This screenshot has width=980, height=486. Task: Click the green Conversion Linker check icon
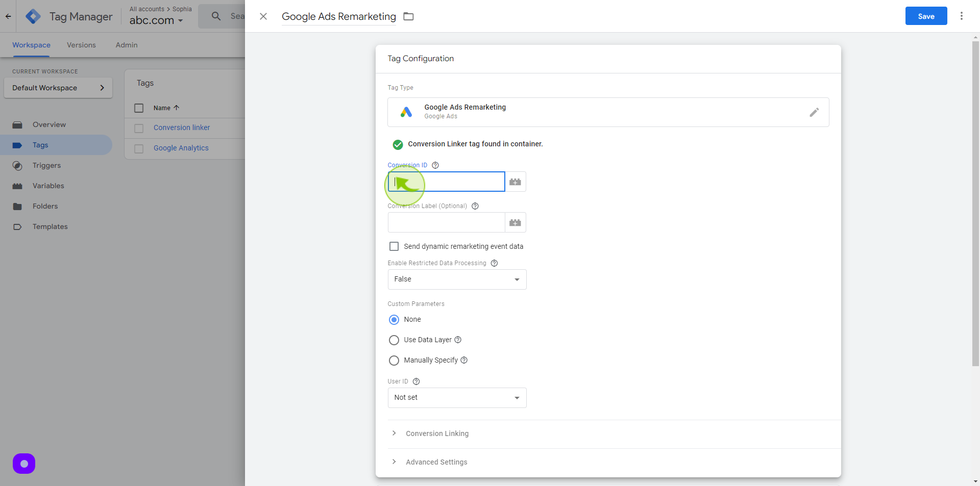click(398, 144)
